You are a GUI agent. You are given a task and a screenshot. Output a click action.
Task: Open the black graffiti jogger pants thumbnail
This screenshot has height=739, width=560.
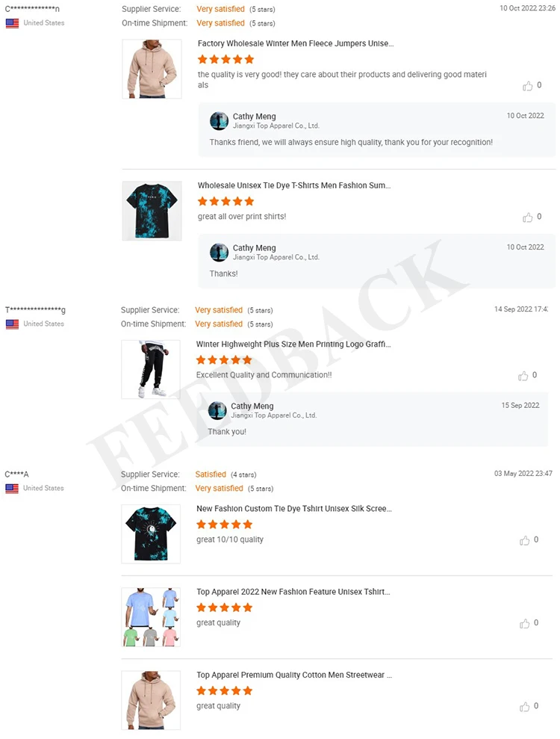(x=151, y=369)
